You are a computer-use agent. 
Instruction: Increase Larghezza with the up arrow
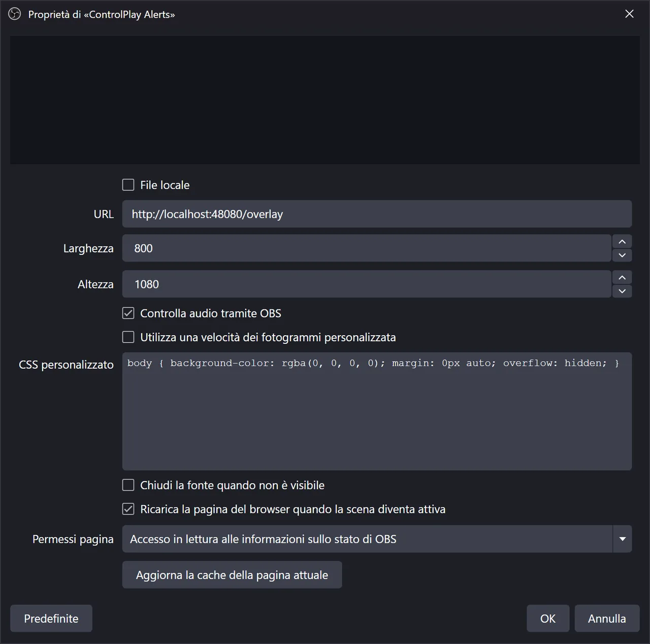(622, 241)
